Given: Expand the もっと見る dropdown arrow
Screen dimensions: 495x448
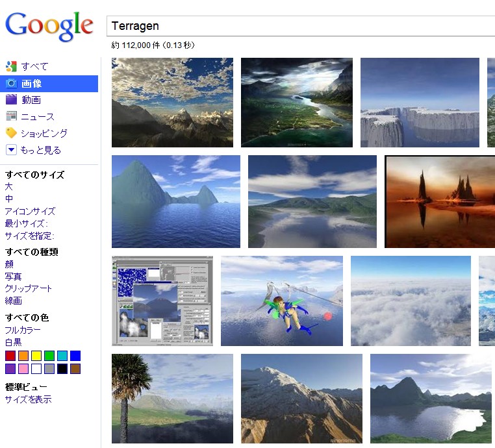Looking at the screenshot, I should pos(11,149).
